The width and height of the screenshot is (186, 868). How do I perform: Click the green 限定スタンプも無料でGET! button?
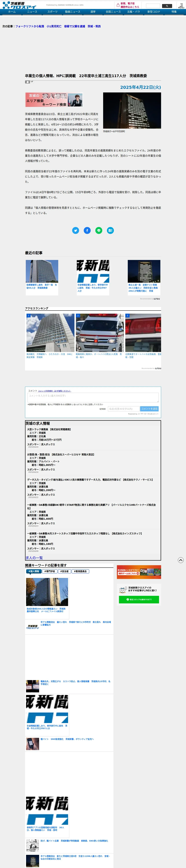139,599
